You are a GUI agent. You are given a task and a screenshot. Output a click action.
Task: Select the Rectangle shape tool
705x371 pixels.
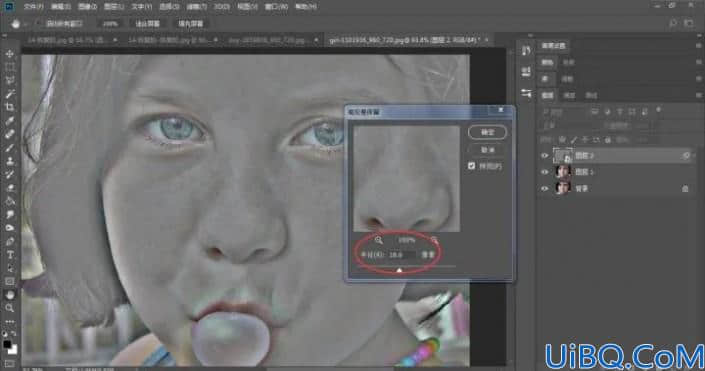(9, 282)
